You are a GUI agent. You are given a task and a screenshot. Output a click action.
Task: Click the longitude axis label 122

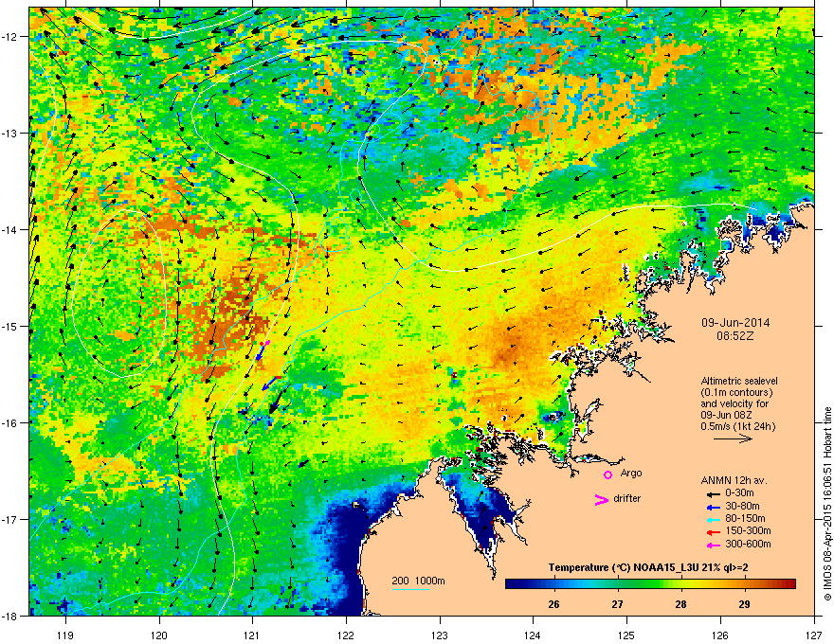(346, 635)
